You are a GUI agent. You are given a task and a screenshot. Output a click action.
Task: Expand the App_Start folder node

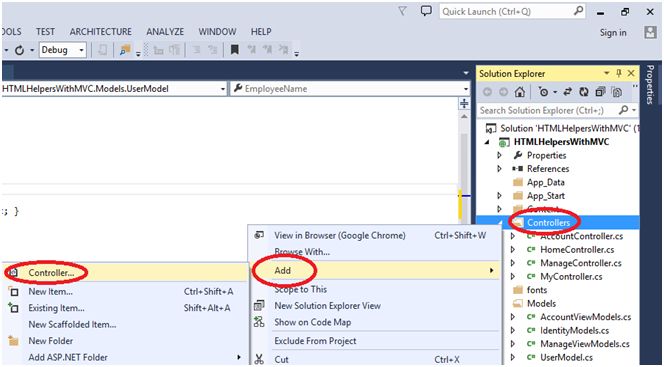pos(500,196)
